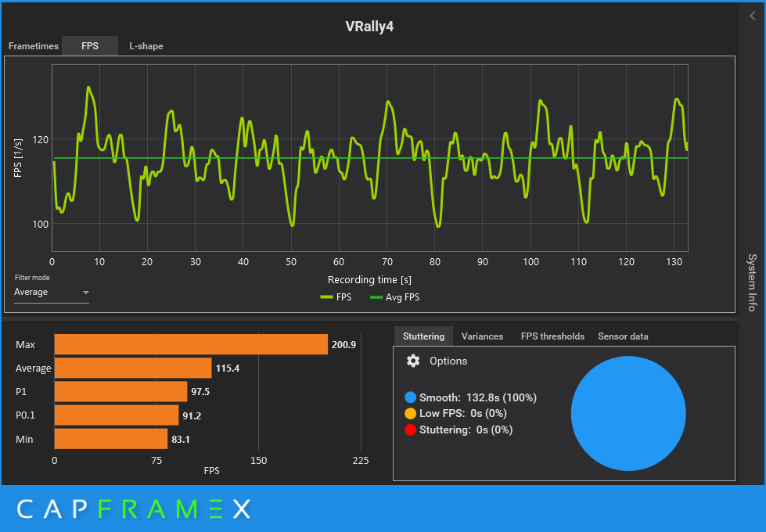This screenshot has width=766, height=532.
Task: Click the Min 83.1 orange bar
Action: point(111,439)
